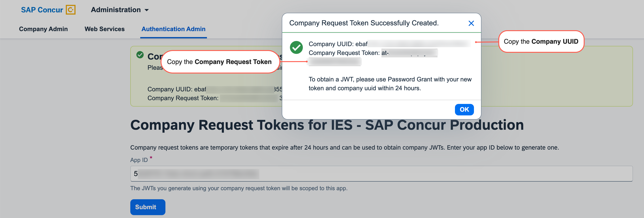Image resolution: width=644 pixels, height=218 pixels.
Task: Click the green success checkmark in dialog
Action: coord(296,47)
